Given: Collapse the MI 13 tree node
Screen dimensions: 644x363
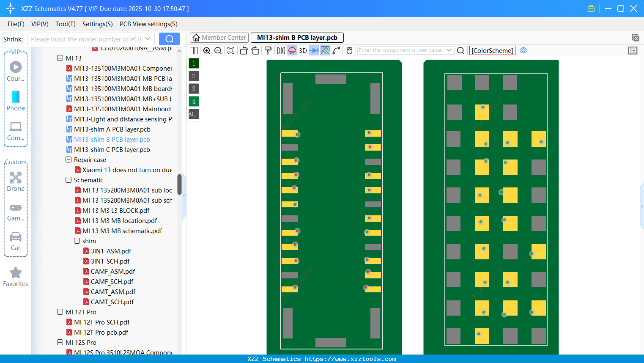Looking at the screenshot, I should 60,58.
